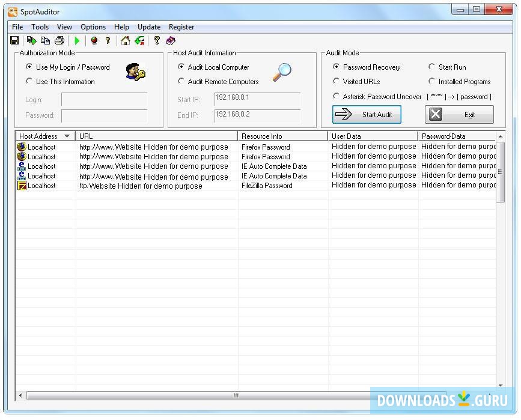The width and height of the screenshot is (521, 420).
Task: Open the Host Address column dropdown arrow
Action: pos(67,136)
